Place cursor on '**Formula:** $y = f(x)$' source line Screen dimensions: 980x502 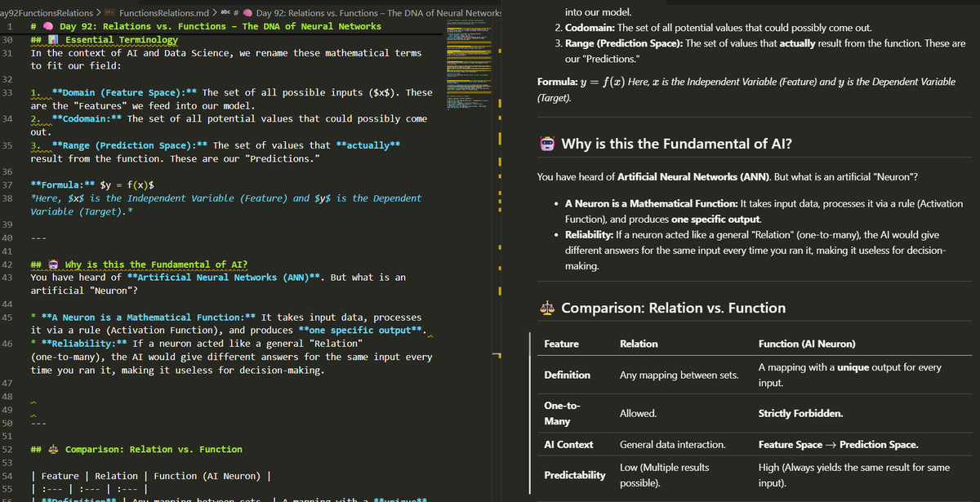93,184
